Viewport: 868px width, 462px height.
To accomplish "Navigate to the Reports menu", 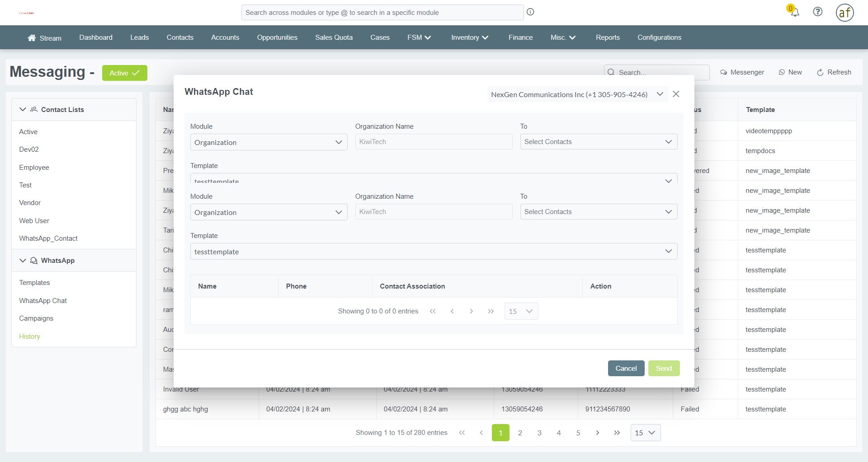I will click(x=608, y=37).
